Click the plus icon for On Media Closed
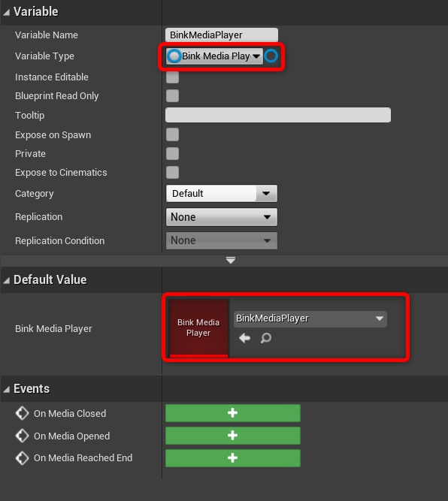448x501 pixels. coord(233,413)
